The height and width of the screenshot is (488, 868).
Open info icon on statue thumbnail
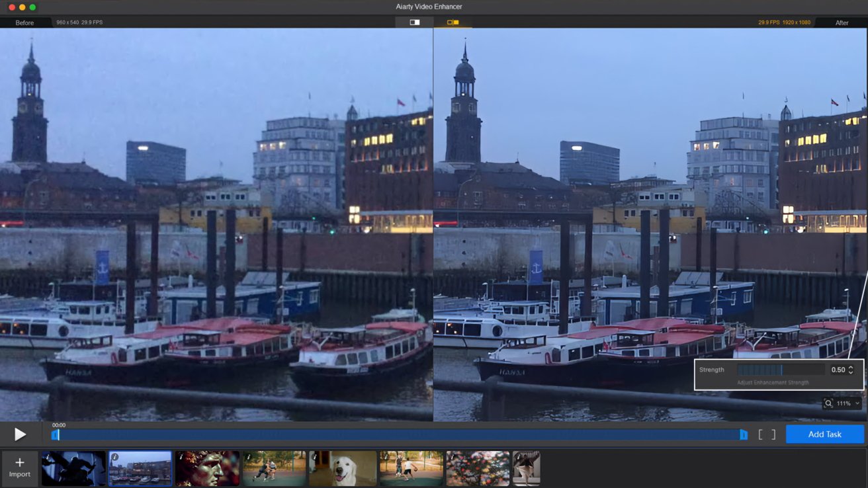tap(182, 456)
